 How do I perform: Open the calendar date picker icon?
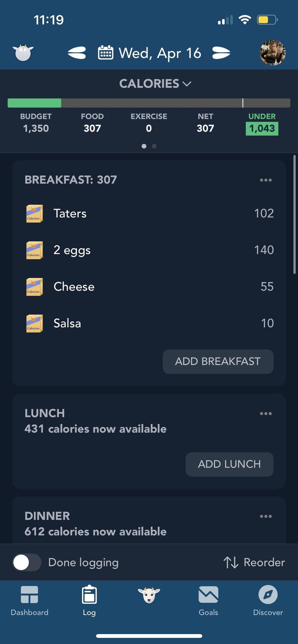(x=106, y=52)
